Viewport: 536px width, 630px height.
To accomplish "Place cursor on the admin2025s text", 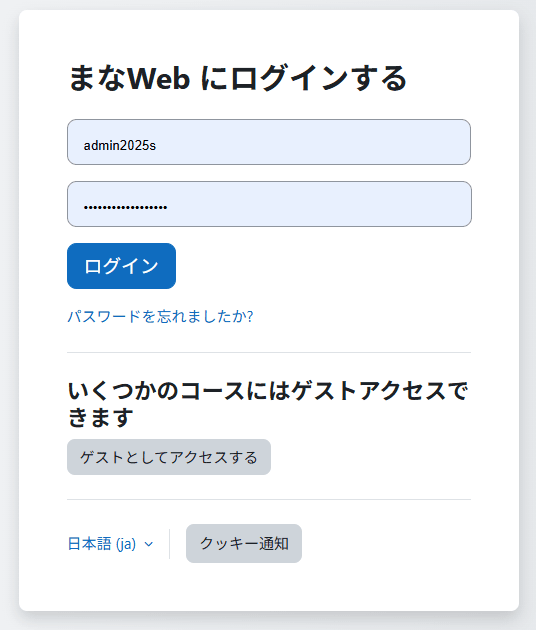I will tap(120, 145).
